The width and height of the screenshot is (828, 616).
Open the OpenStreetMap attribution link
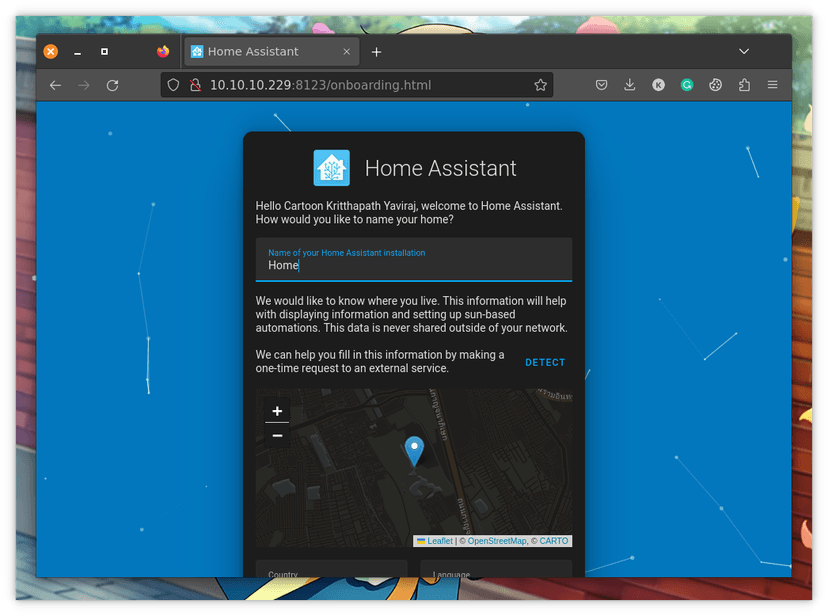[496, 541]
